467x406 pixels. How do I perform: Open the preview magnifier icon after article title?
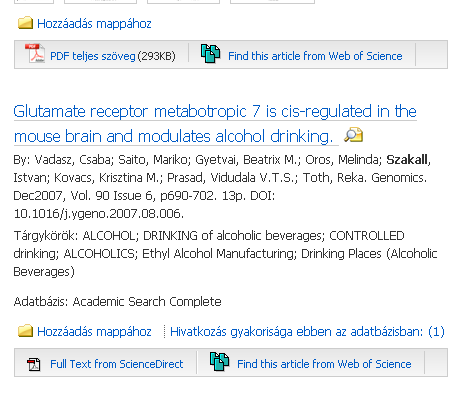click(x=354, y=135)
